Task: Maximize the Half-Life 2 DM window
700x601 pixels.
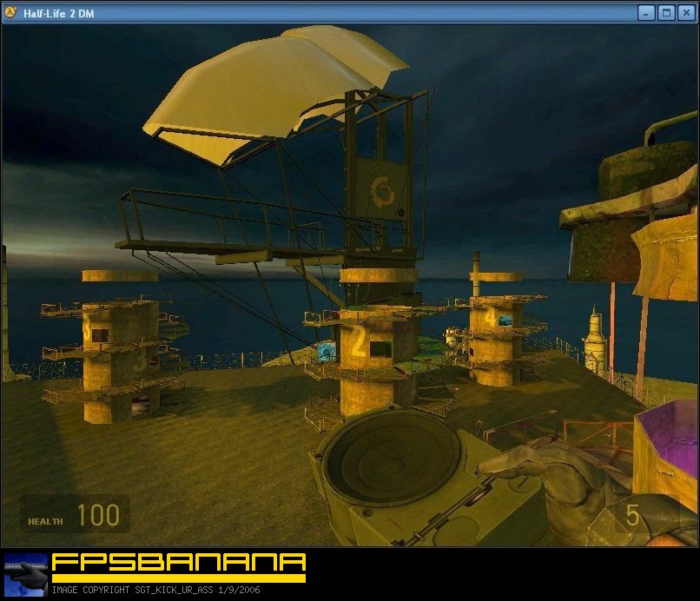Action: [666, 12]
